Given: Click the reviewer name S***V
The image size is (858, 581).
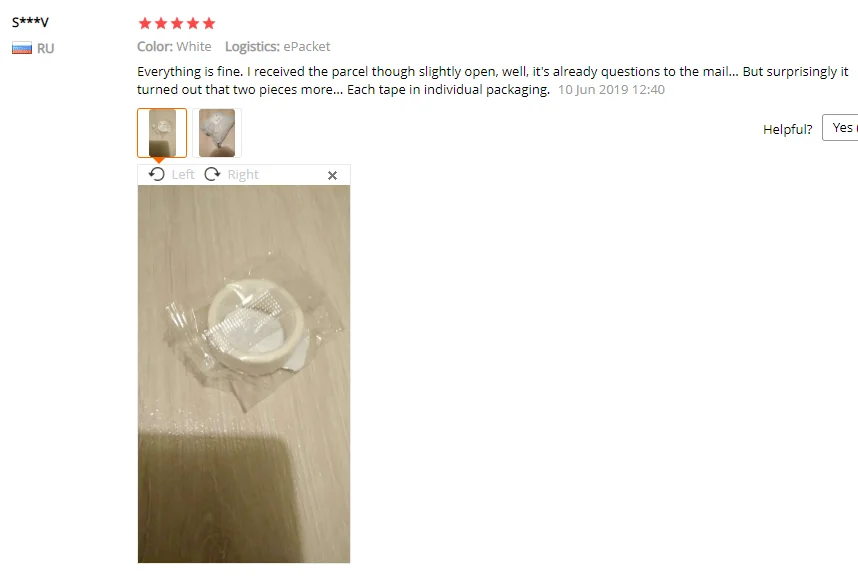Looking at the screenshot, I should (x=31, y=22).
